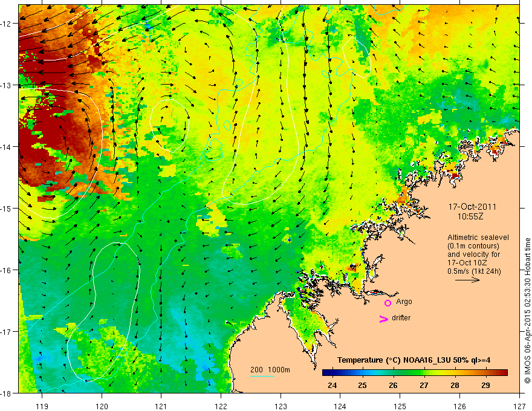Click the color bar label 24
Image resolution: width=532 pixels, height=411 pixels.
pos(332,385)
